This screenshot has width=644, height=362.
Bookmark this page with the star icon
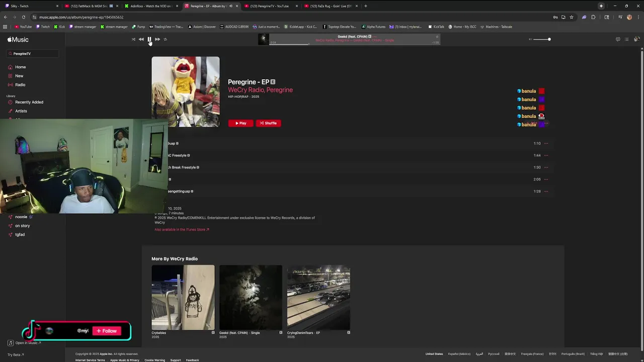coord(572,17)
